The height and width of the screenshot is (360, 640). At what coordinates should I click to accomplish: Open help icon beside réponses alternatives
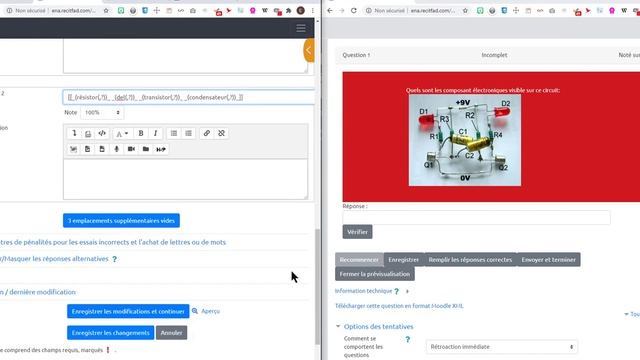coord(115,259)
